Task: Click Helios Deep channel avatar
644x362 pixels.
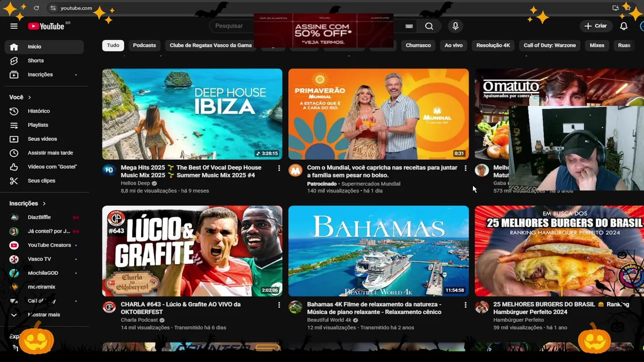Action: pyautogui.click(x=109, y=170)
